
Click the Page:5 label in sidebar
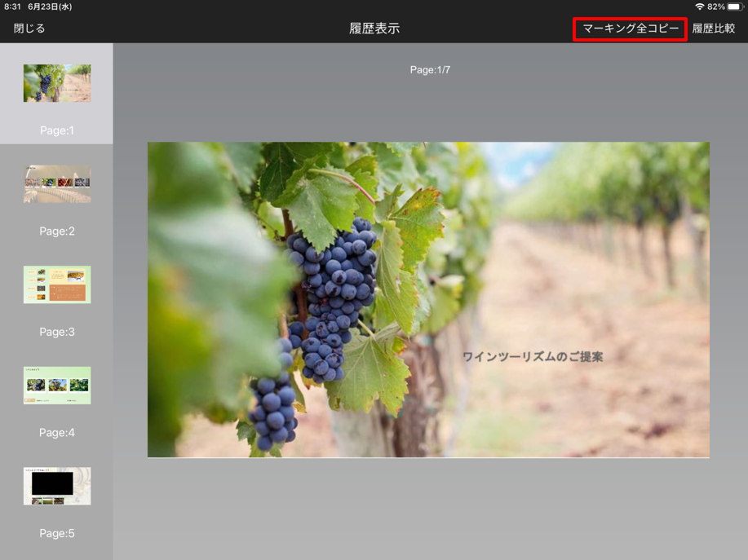[57, 534]
